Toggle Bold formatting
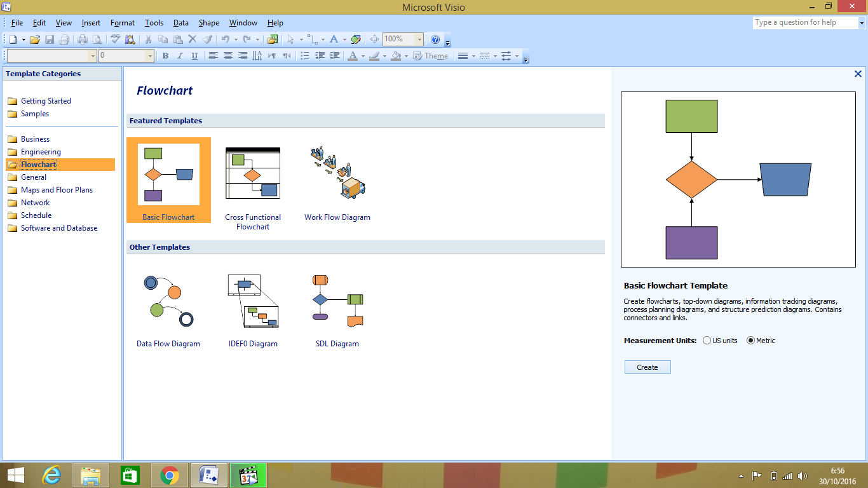The width and height of the screenshot is (868, 488). (165, 56)
